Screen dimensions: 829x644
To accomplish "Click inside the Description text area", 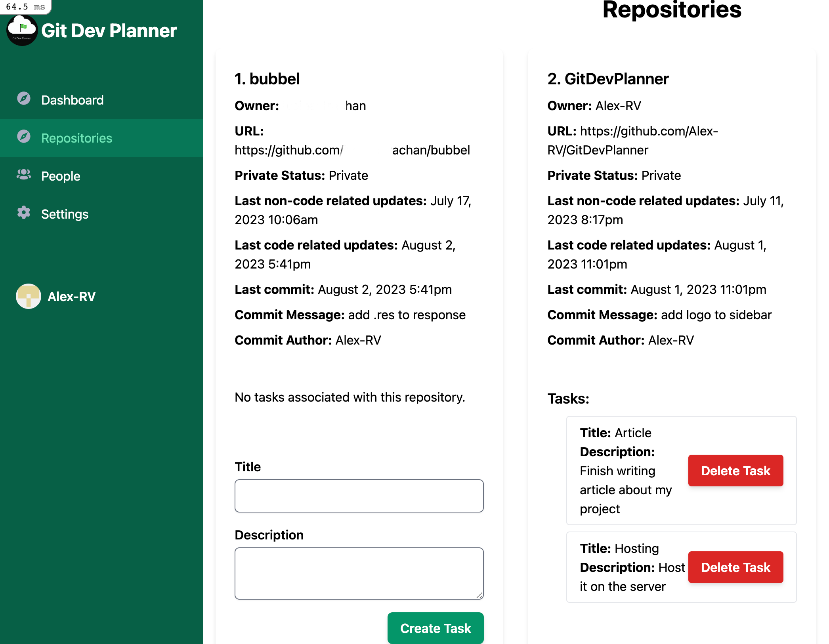I will [x=359, y=573].
